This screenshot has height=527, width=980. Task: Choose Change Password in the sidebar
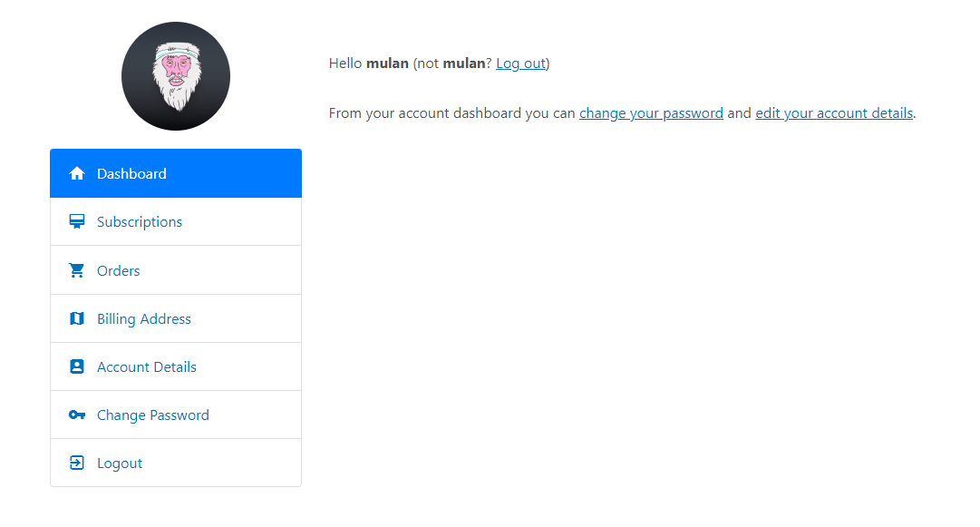[176, 415]
